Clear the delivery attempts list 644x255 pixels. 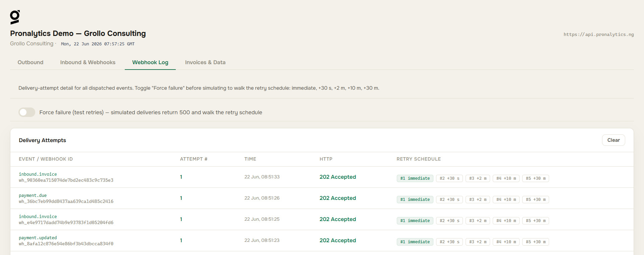(x=613, y=140)
